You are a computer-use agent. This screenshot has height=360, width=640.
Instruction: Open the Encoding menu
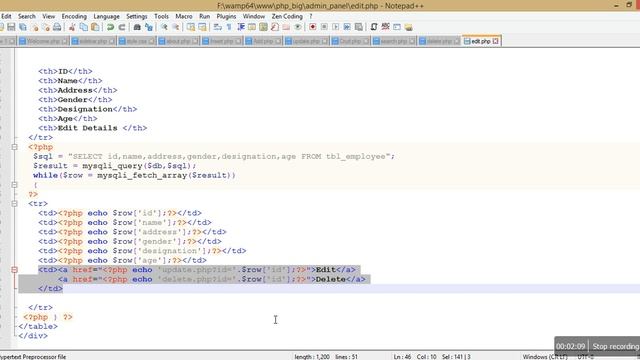tap(74, 16)
